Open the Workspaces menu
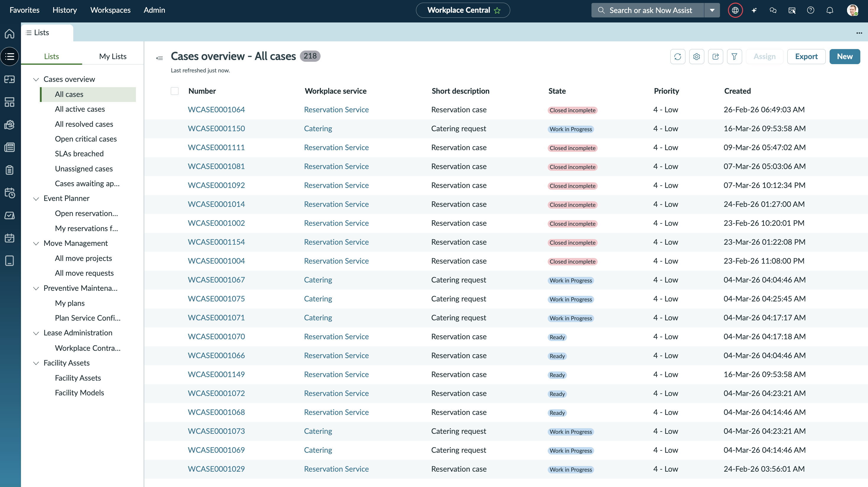Screen dimensions: 868x487 click(x=110, y=10)
